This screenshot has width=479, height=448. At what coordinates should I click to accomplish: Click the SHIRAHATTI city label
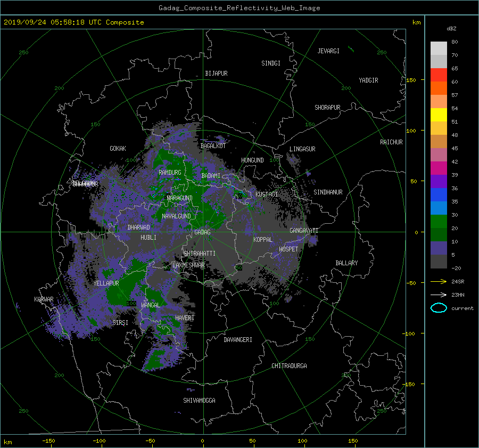(200, 254)
